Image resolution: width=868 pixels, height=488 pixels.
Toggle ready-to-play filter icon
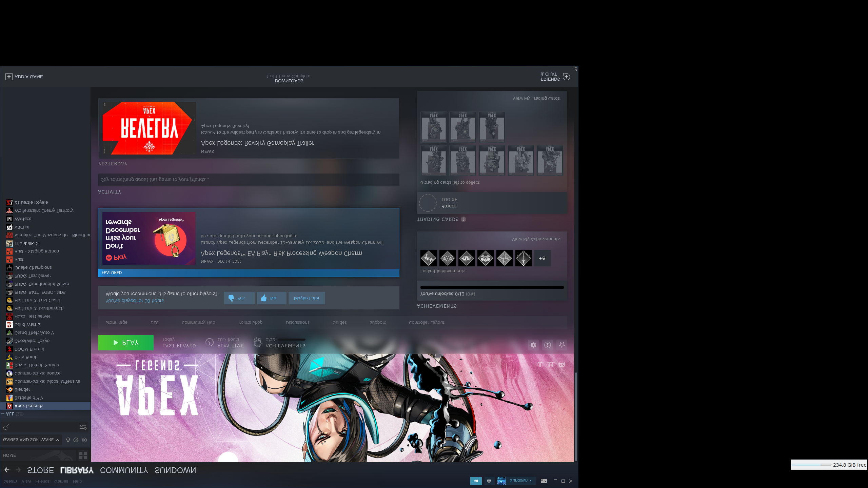(84, 440)
